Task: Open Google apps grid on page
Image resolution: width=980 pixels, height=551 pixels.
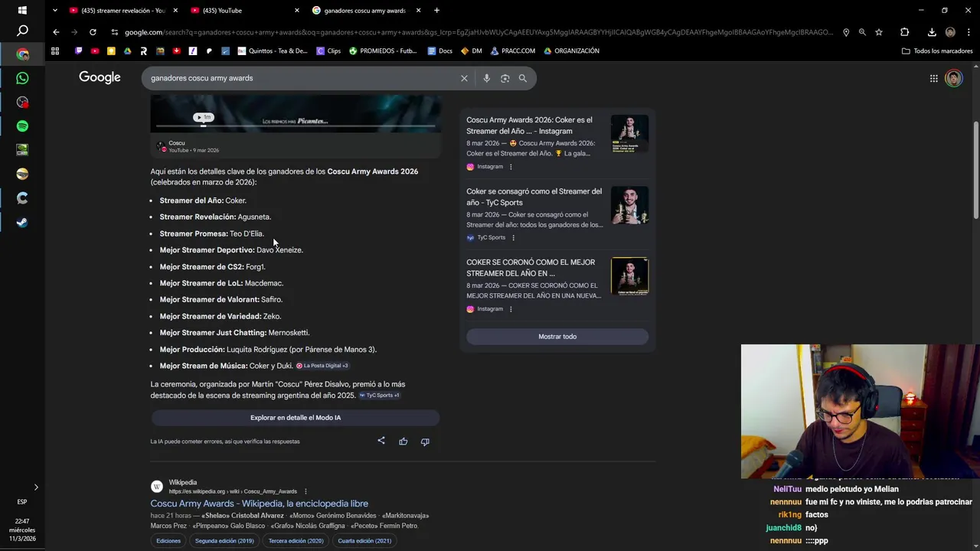Action: (x=934, y=78)
